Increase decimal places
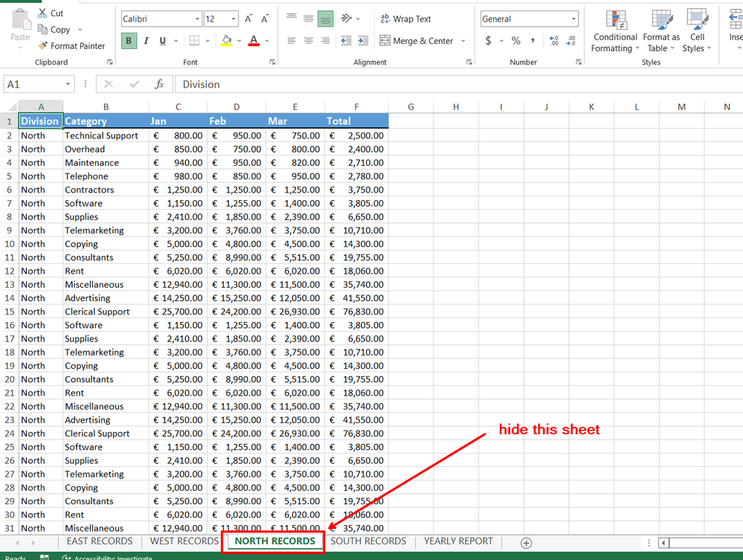This screenshot has height=560, width=743. [554, 41]
